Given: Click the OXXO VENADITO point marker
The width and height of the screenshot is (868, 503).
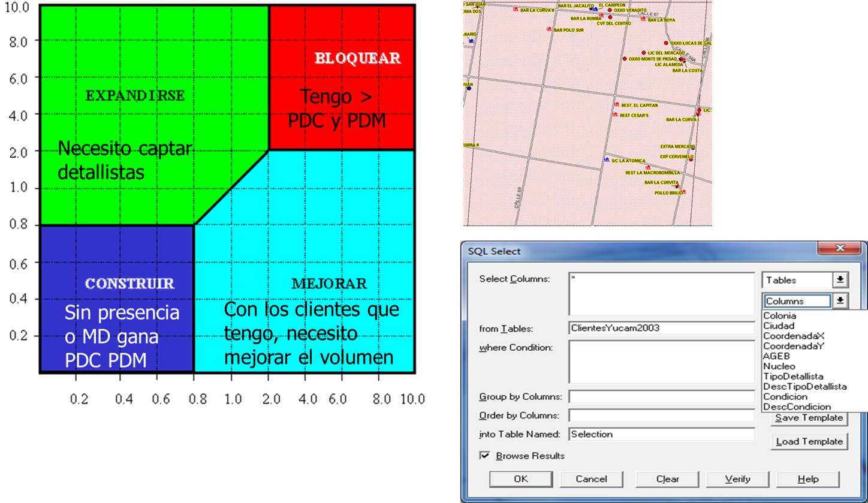Looking at the screenshot, I should click(610, 11).
